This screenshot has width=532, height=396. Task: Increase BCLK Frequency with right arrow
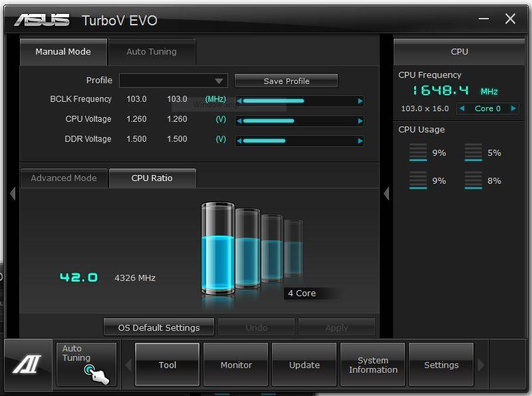pos(360,101)
